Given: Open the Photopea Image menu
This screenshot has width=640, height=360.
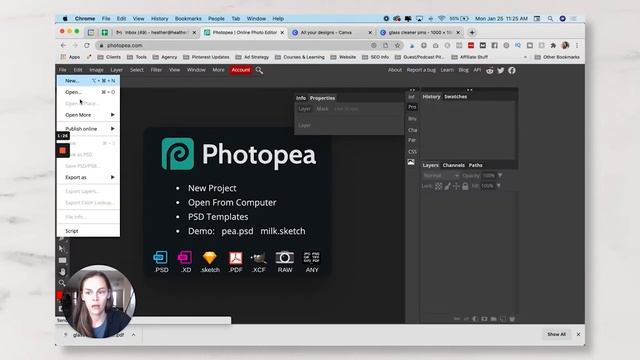Looking at the screenshot, I should 96,70.
